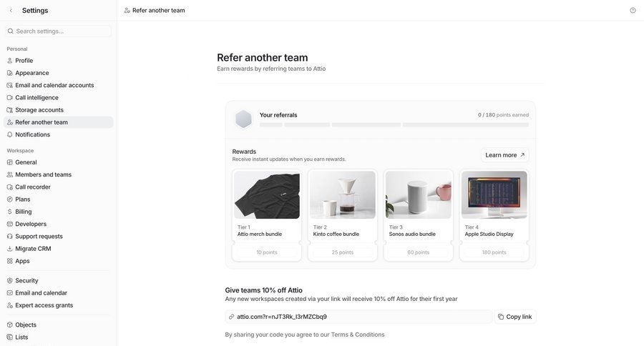Click the Billing dollar icon

[x=10, y=212]
